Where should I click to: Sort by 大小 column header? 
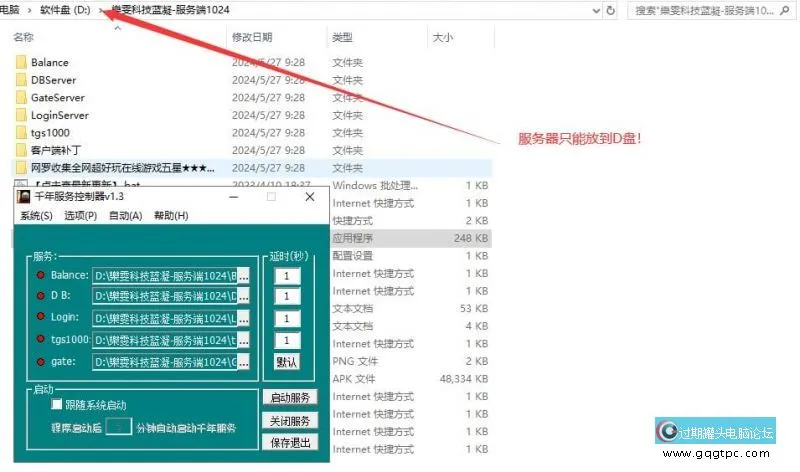443,37
